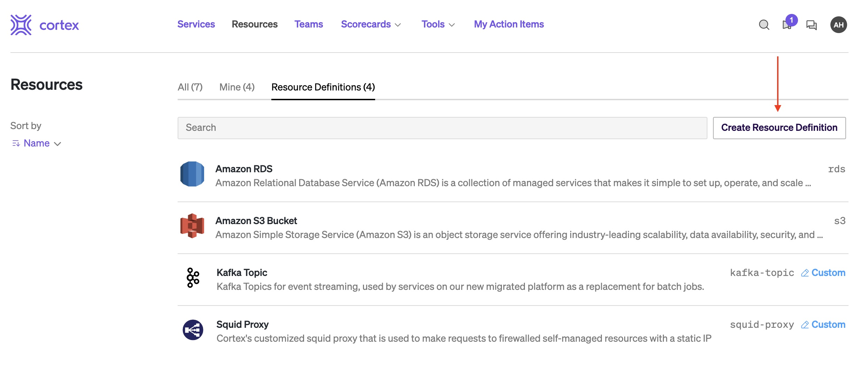Click Create Resource Definition button
Screen dimensions: 868x380
[779, 128]
